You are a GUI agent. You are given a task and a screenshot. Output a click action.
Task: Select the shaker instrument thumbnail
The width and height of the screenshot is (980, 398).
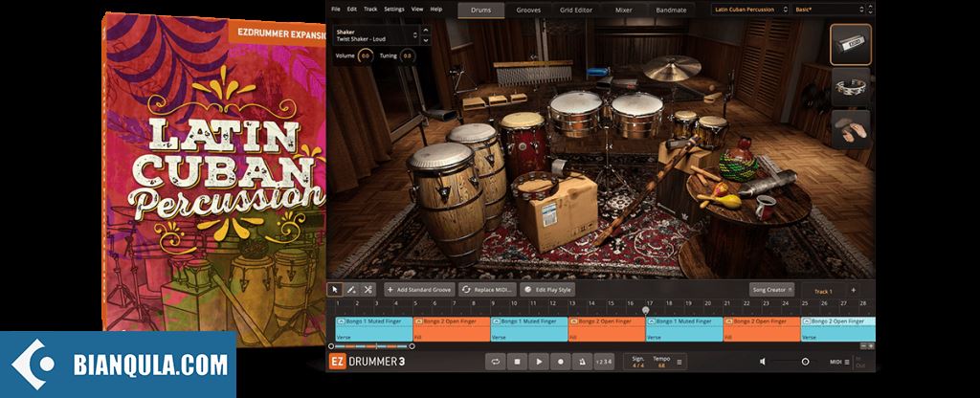851,44
